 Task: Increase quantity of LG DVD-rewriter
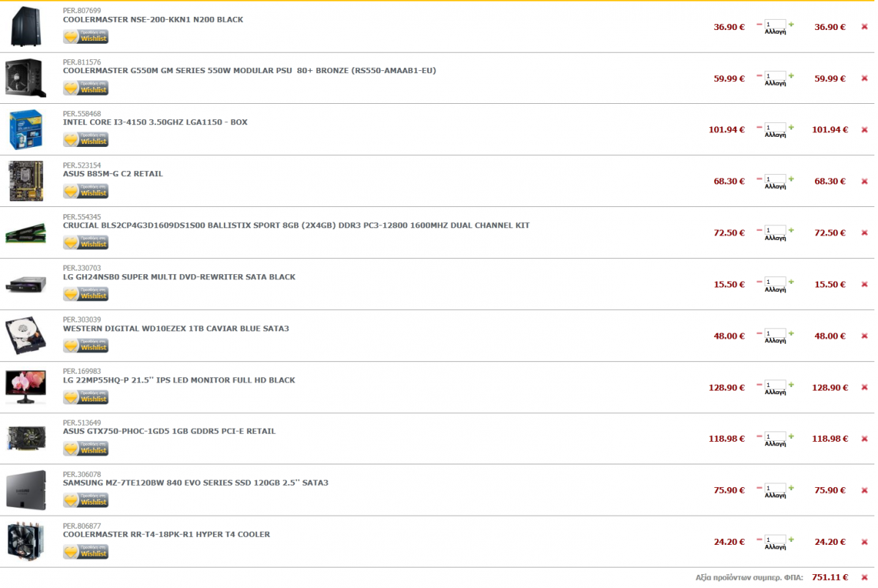(x=791, y=282)
